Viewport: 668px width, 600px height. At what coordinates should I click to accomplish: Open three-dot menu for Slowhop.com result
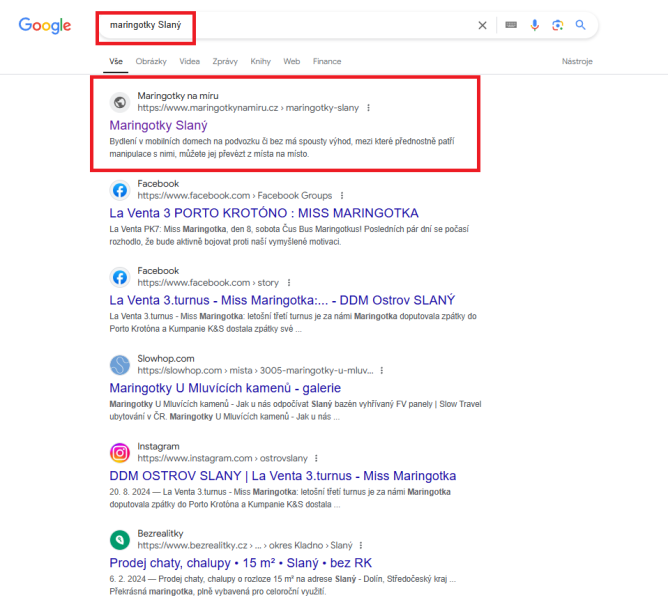pos(382,371)
